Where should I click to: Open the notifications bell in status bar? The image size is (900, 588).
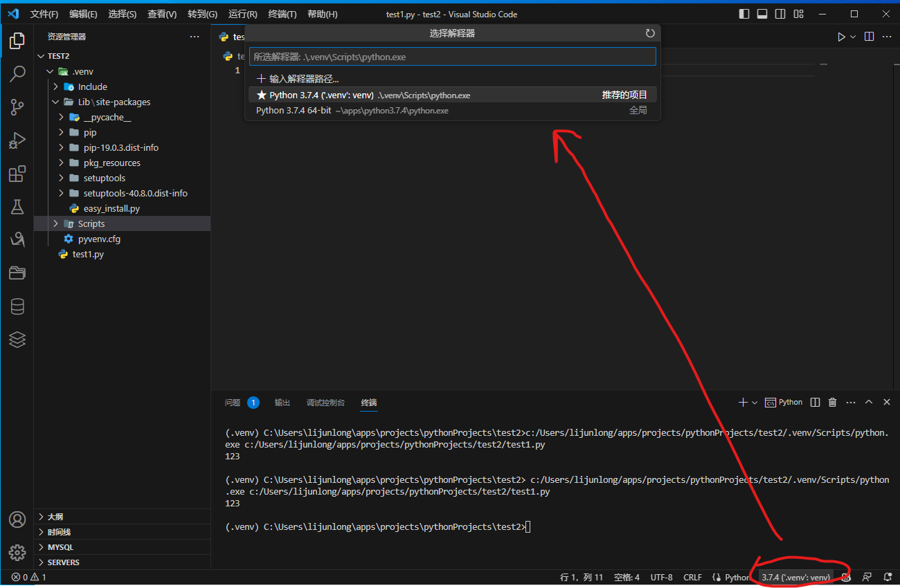888,577
